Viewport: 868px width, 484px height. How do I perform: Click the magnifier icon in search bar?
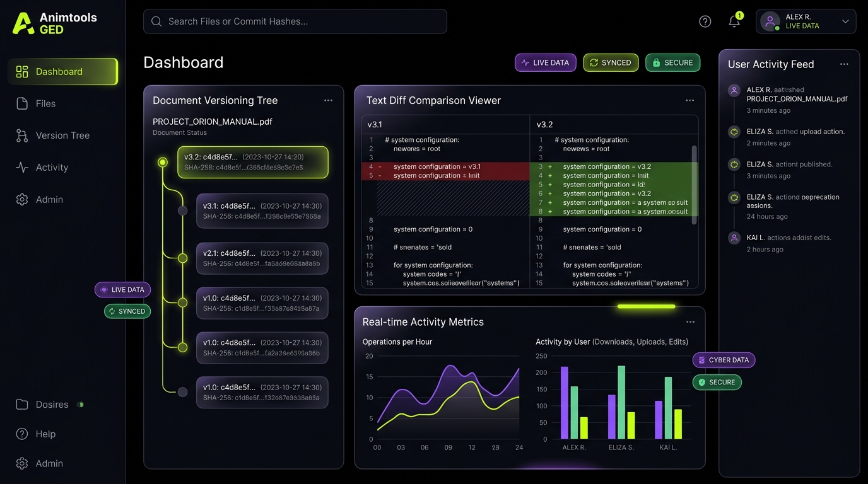point(156,21)
